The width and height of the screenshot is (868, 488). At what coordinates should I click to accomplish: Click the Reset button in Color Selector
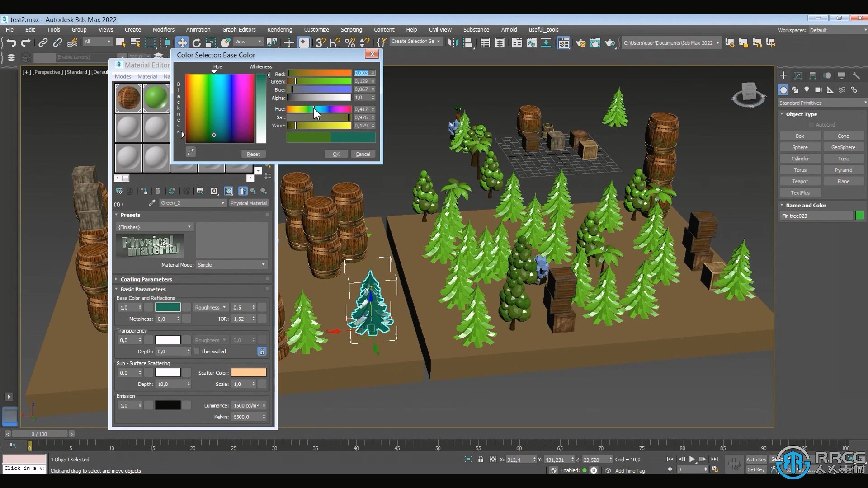tap(253, 153)
